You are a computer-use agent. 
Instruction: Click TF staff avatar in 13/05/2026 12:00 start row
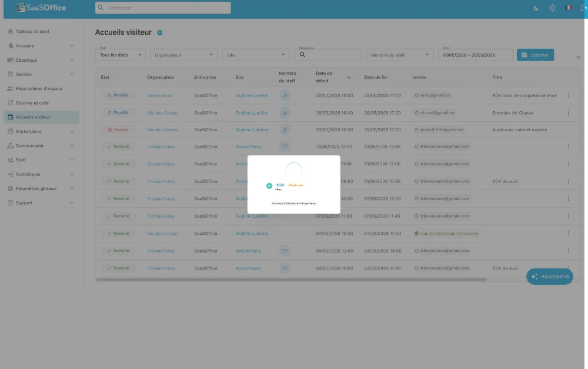coord(285,147)
